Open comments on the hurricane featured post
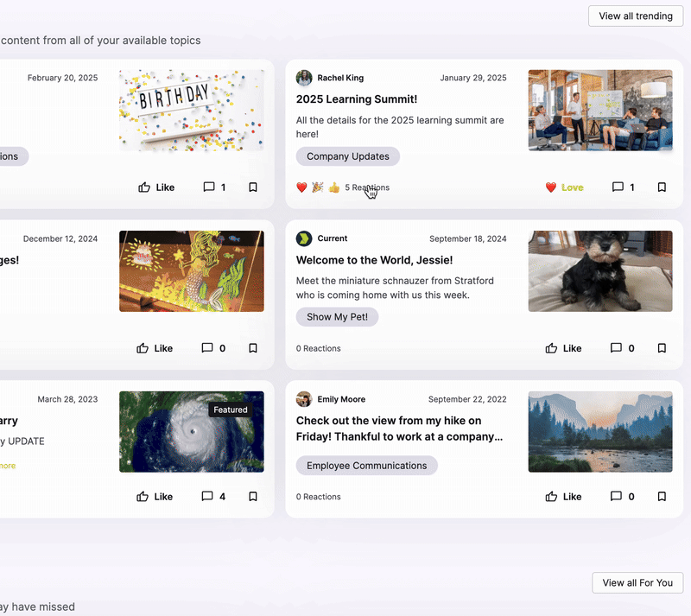691x616 pixels. 213,497
